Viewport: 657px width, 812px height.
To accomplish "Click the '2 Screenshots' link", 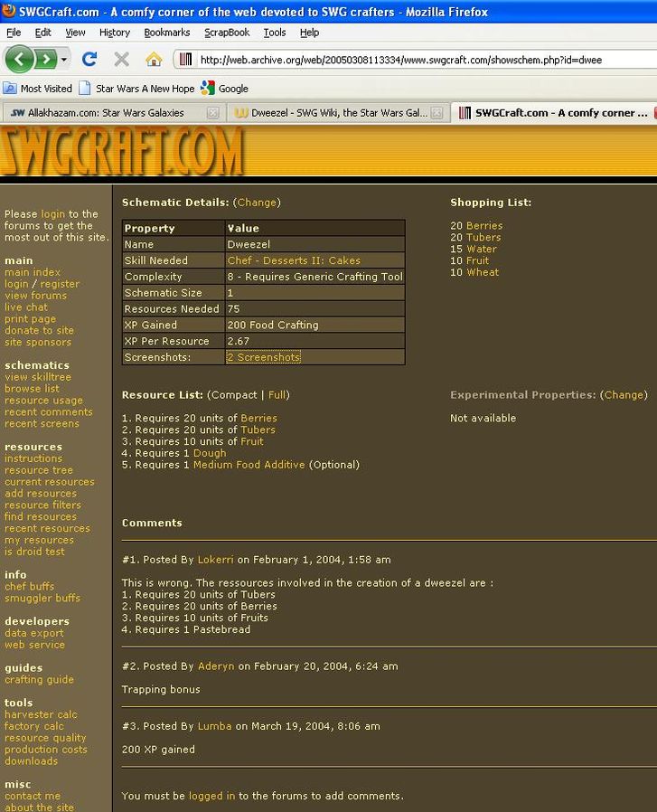I will (263, 357).
